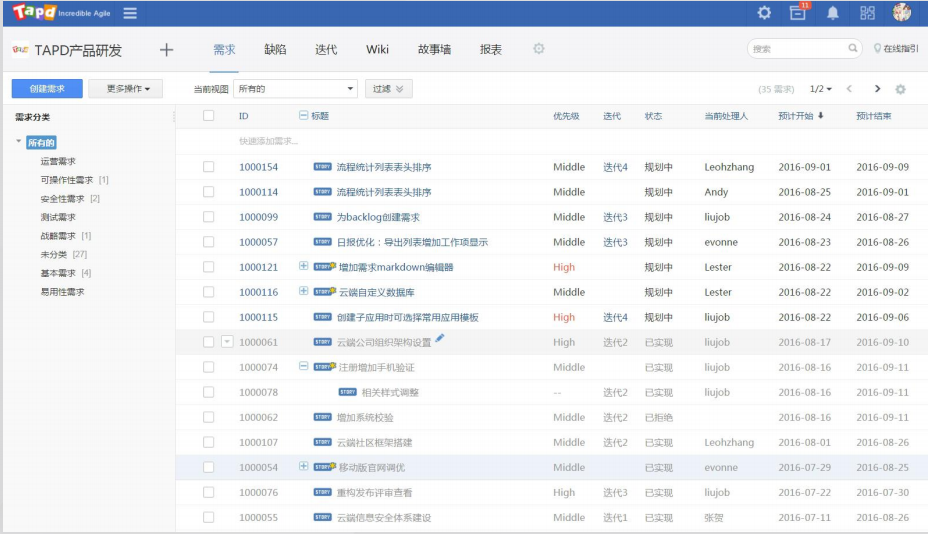Screen dimensions: 928x534
Task: Switch to the 缺陷 tab
Action: click(x=275, y=50)
